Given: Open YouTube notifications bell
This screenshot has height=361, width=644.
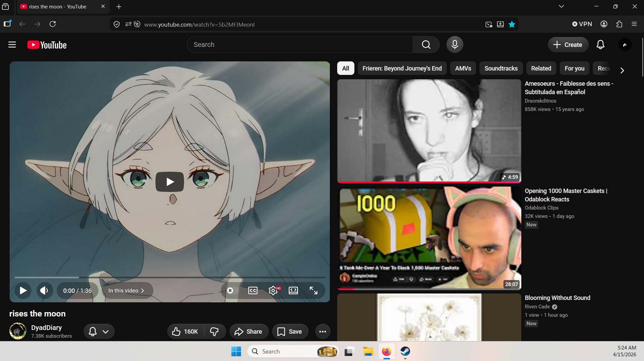Looking at the screenshot, I should [601, 45].
